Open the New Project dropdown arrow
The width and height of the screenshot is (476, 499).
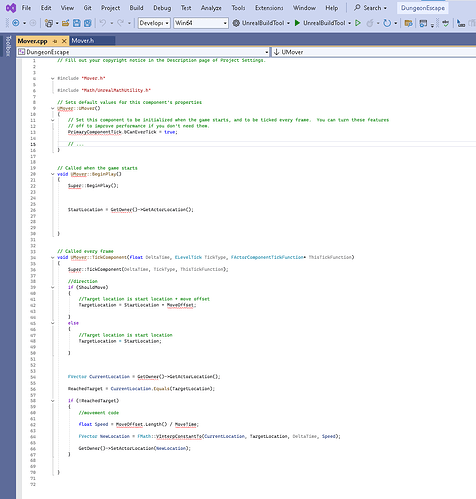pyautogui.click(x=57, y=23)
